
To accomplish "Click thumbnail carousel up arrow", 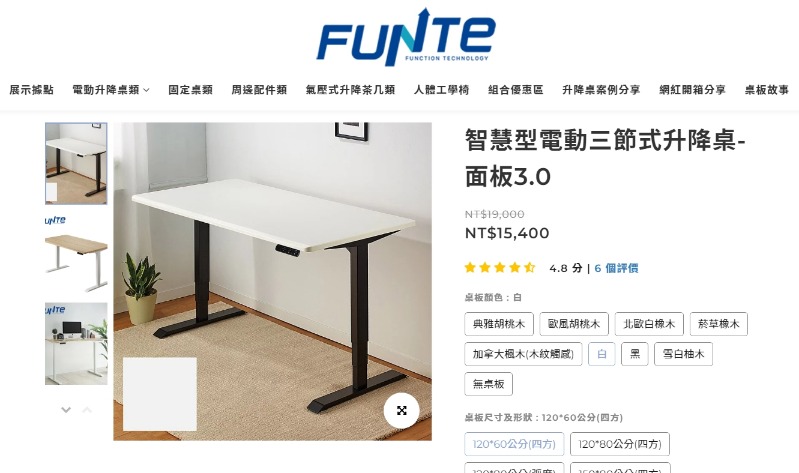I will 87,409.
